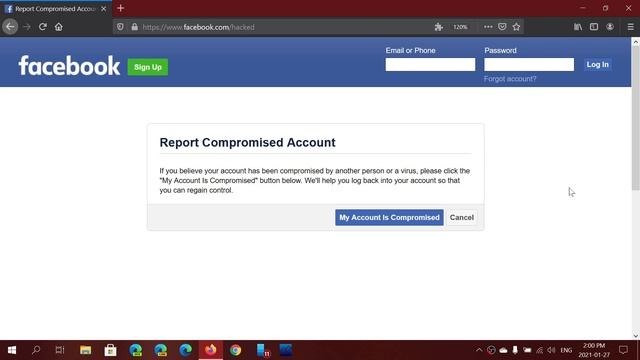This screenshot has height=360, width=640.
Task: Save page to Pocket icon
Action: 502,27
